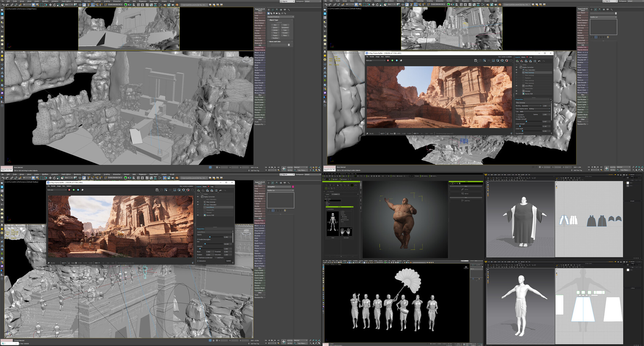Enable Use blue fix checkbox in Frame Buffer
The height and width of the screenshot is (346, 644).
[x=517, y=117]
